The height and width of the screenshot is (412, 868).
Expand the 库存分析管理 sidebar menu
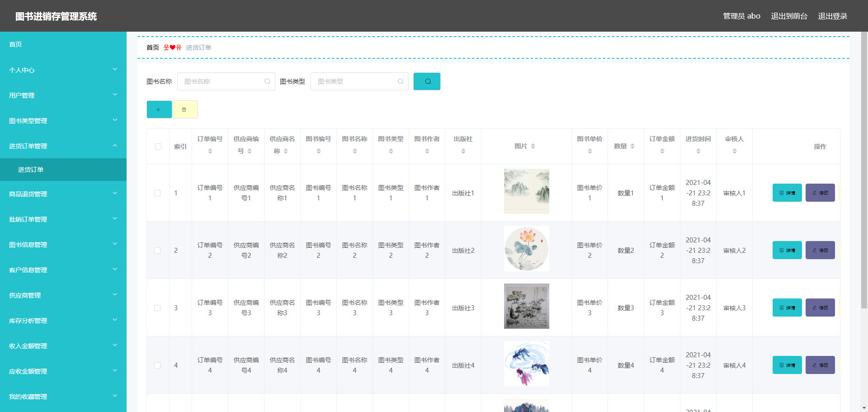coord(63,321)
